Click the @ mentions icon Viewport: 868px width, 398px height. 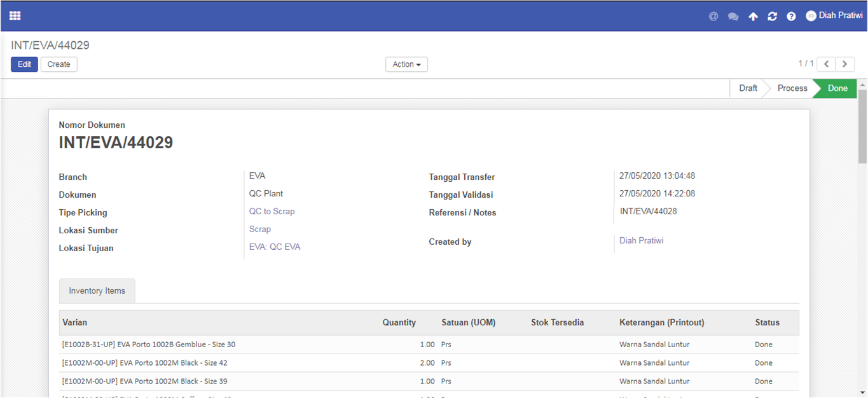(713, 17)
